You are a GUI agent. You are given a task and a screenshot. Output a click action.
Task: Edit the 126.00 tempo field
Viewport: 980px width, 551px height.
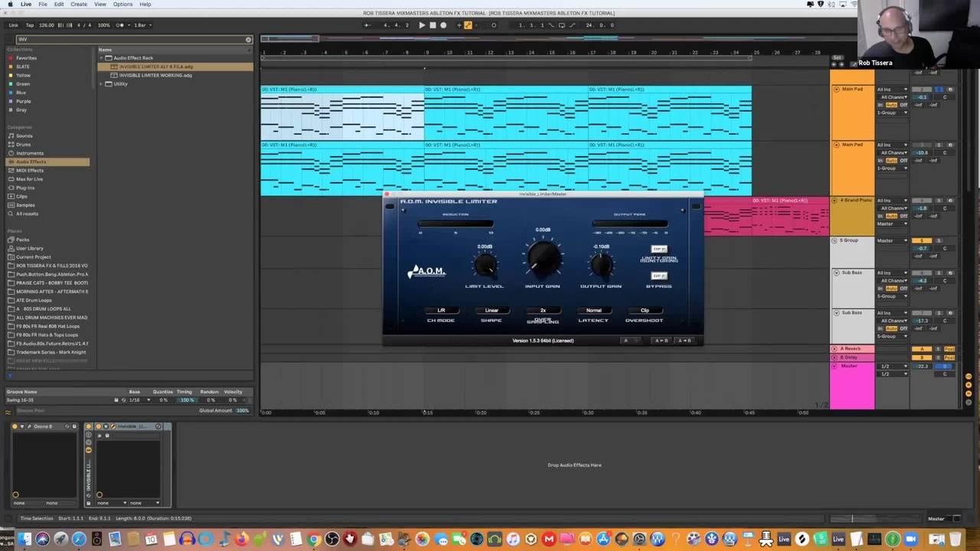[x=47, y=25]
